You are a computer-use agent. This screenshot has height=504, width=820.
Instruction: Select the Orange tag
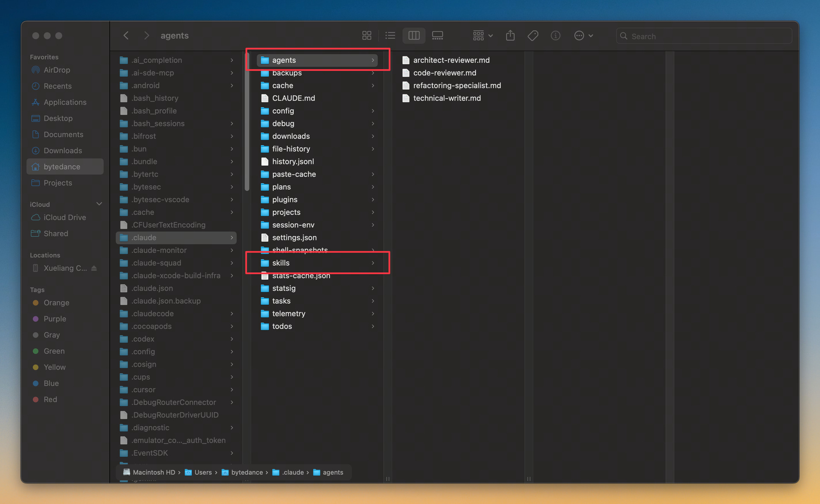(56, 303)
